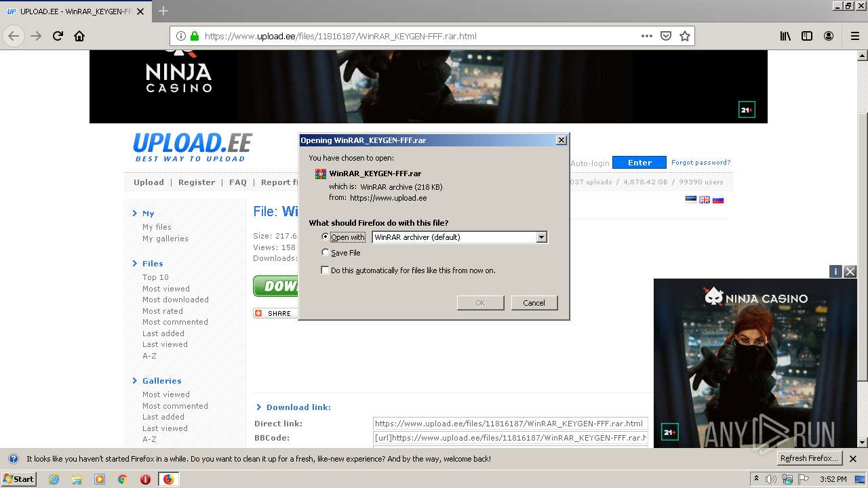Viewport: 868px width, 488px height.
Task: Close the UPLOAD.EE browser tab
Action: coord(140,12)
